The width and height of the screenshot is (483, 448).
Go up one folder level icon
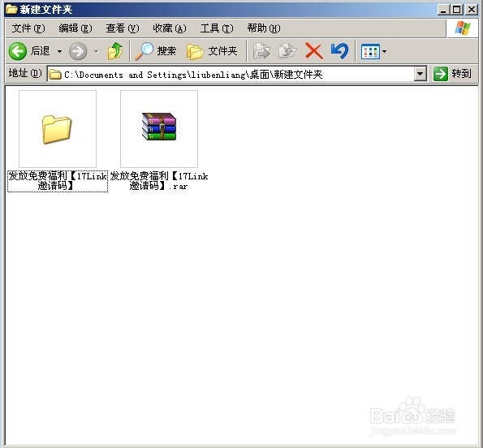tap(115, 51)
